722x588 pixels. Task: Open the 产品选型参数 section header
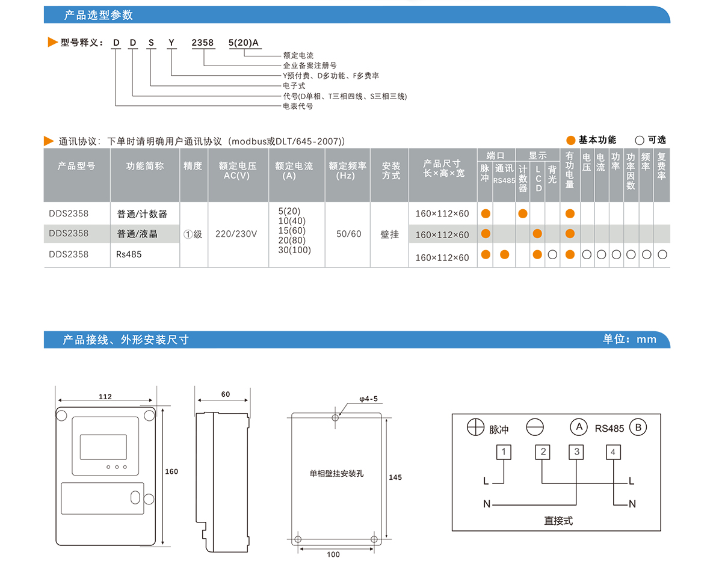[x=99, y=15]
